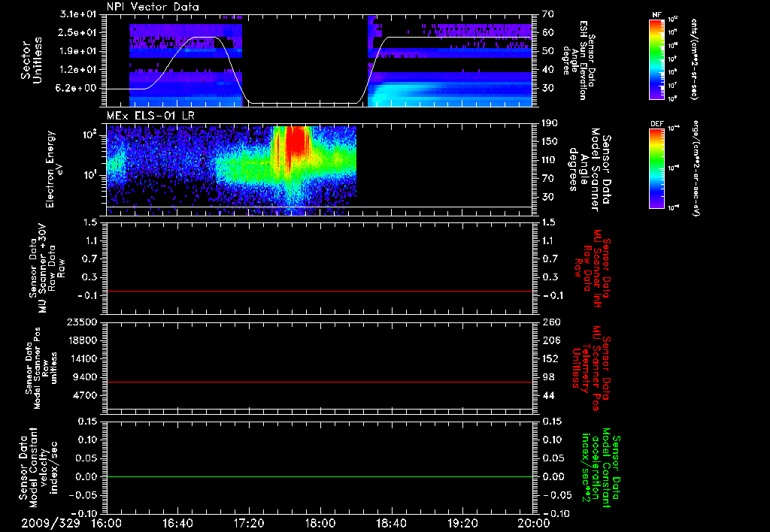Viewport: 770px width, 532px height.
Task: Click the '50' sun elevation tick label
Action: (x=547, y=51)
